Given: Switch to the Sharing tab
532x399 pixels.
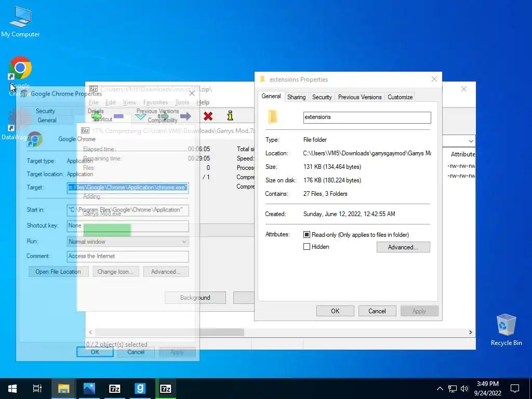Looking at the screenshot, I should tap(296, 97).
